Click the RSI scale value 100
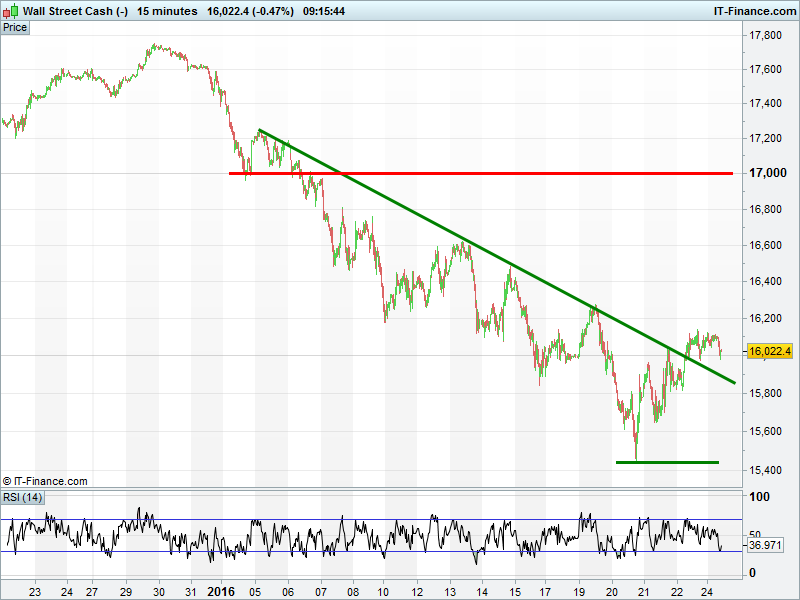 point(759,497)
